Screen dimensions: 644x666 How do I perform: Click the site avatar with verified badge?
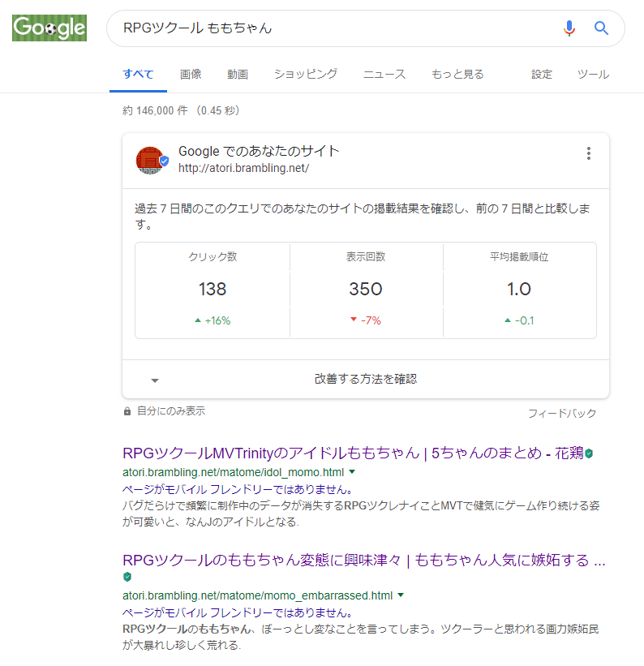tap(152, 160)
